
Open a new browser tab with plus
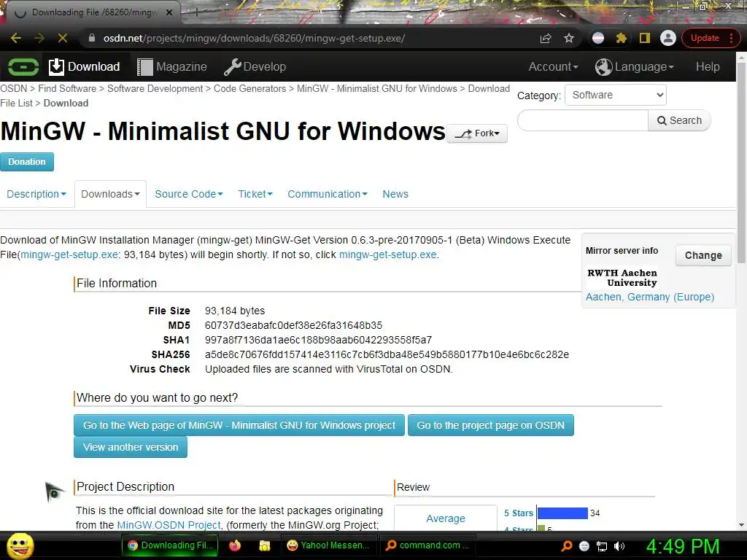tap(196, 13)
